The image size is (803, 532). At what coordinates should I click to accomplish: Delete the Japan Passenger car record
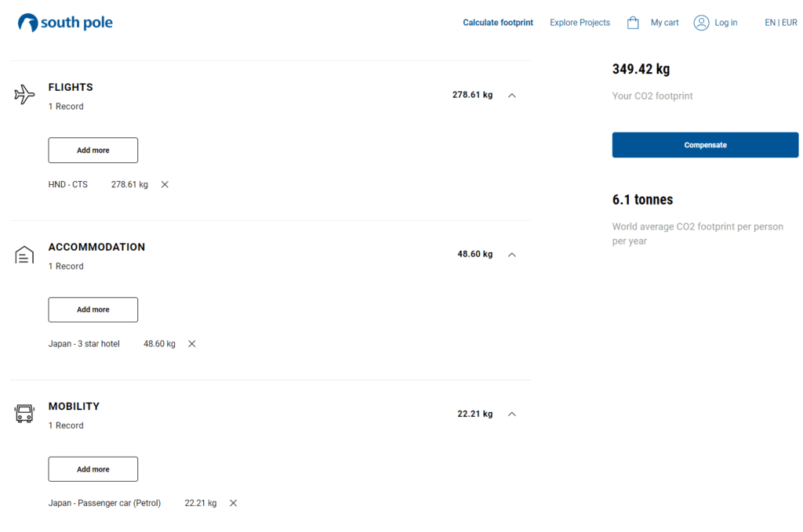(x=234, y=503)
